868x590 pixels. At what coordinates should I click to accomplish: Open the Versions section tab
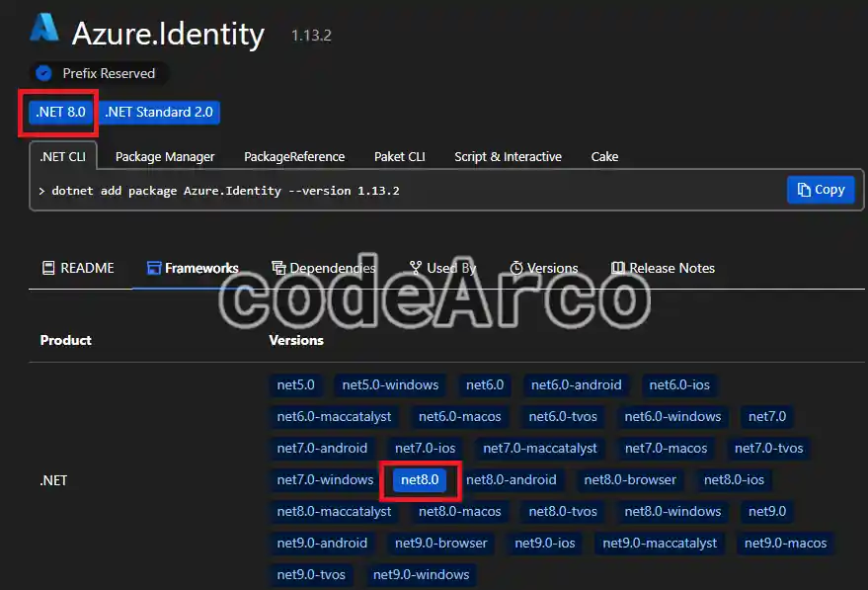coord(544,268)
